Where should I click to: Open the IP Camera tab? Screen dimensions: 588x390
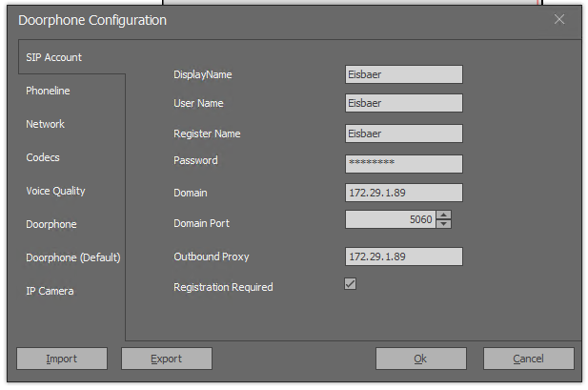(50, 291)
